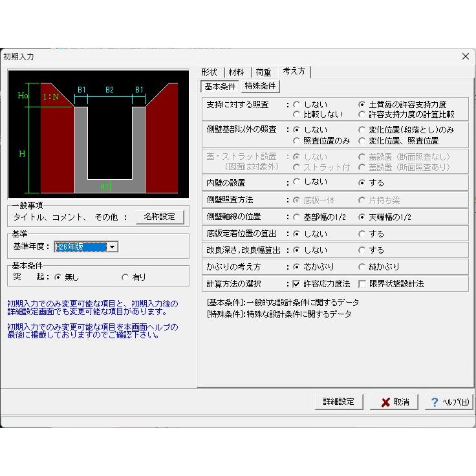The image size is (476, 476).
Task: Close the 初期入力 dialog
Action: tap(466, 56)
